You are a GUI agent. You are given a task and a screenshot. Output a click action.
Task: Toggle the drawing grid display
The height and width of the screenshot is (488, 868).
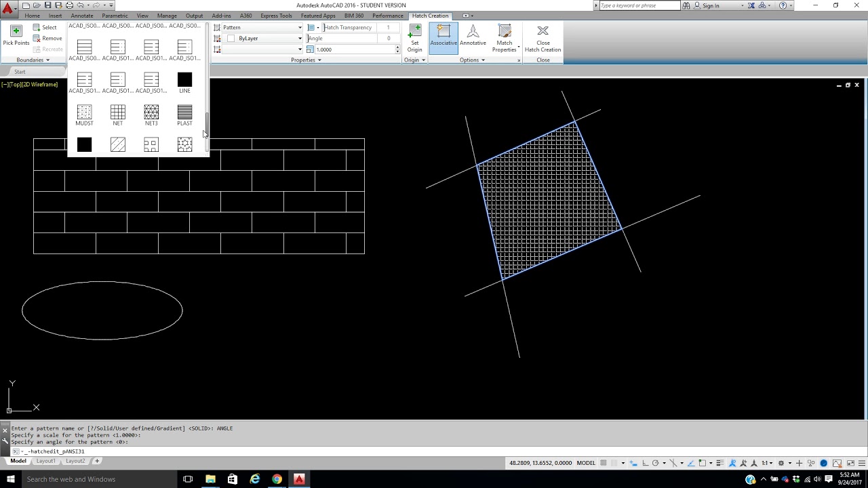[604, 463]
